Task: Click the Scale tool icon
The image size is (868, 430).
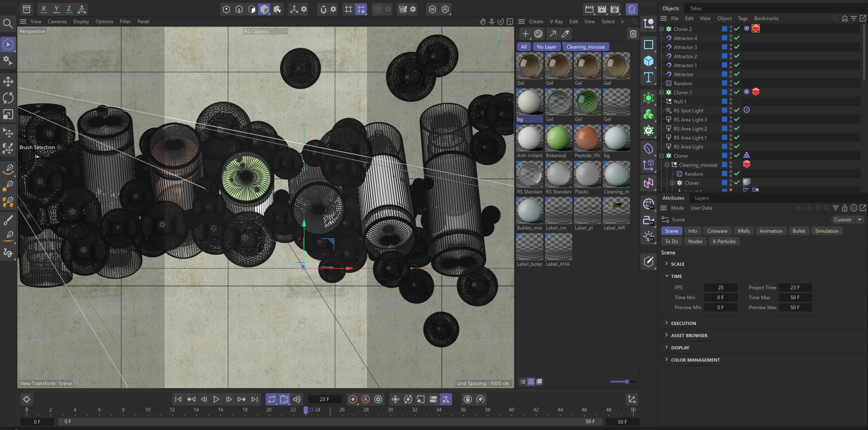Action: click(8, 114)
